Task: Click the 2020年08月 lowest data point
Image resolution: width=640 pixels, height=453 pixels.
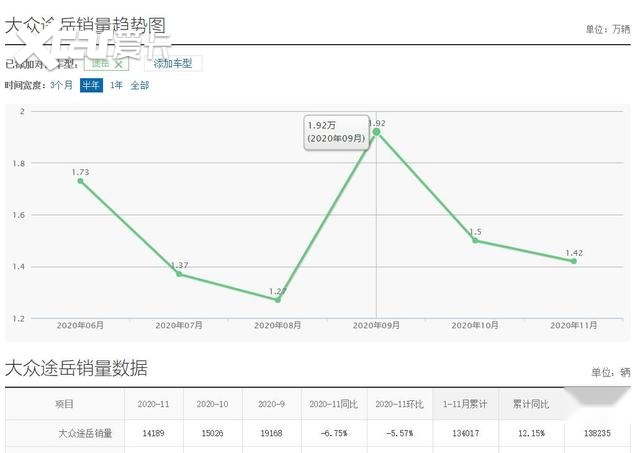Action: [277, 299]
